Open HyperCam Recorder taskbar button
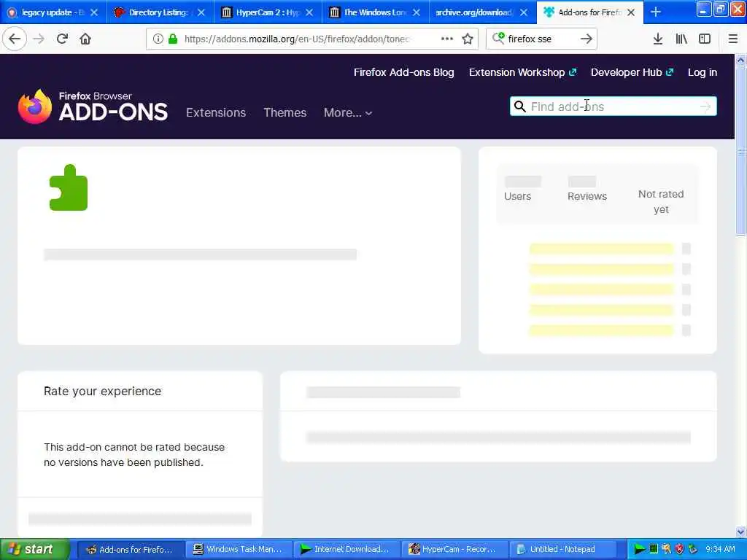Screen dimensions: 747x560 pyautogui.click(x=454, y=549)
